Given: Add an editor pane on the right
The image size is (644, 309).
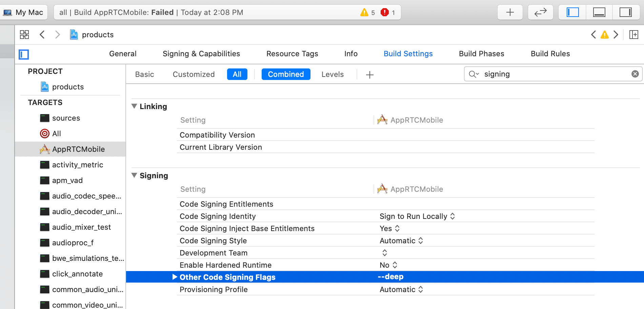Looking at the screenshot, I should (633, 35).
